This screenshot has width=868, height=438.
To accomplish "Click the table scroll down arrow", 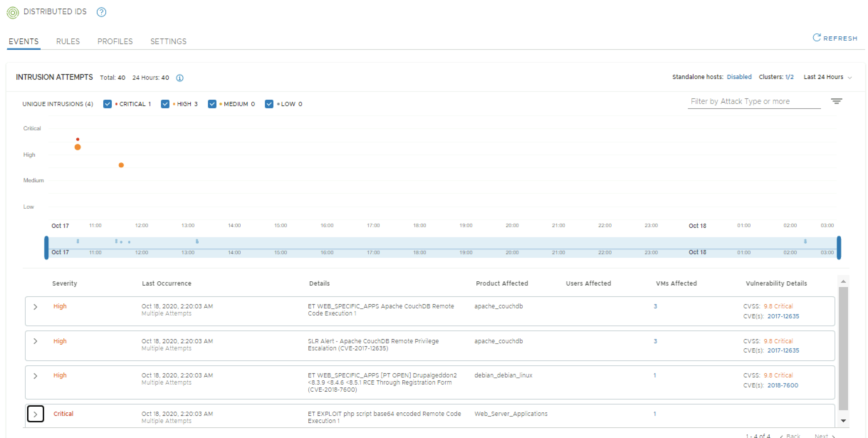I will (x=843, y=421).
